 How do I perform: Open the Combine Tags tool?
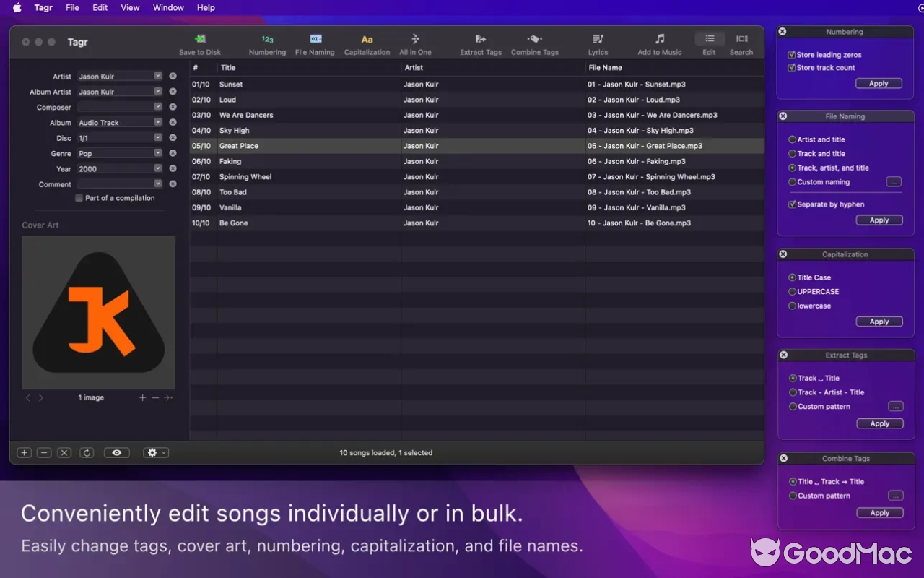pyautogui.click(x=534, y=39)
